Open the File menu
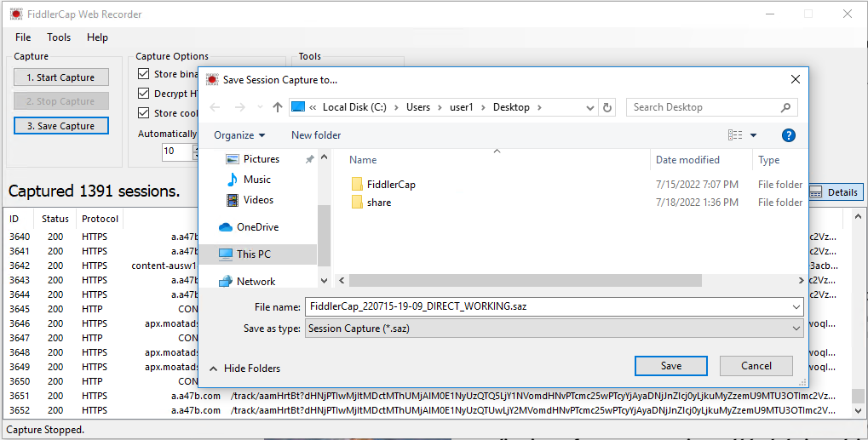Viewport: 868px width, 440px height. pyautogui.click(x=23, y=37)
